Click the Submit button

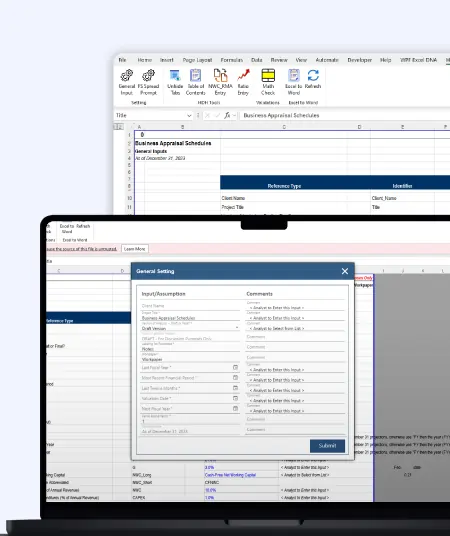pos(327,446)
